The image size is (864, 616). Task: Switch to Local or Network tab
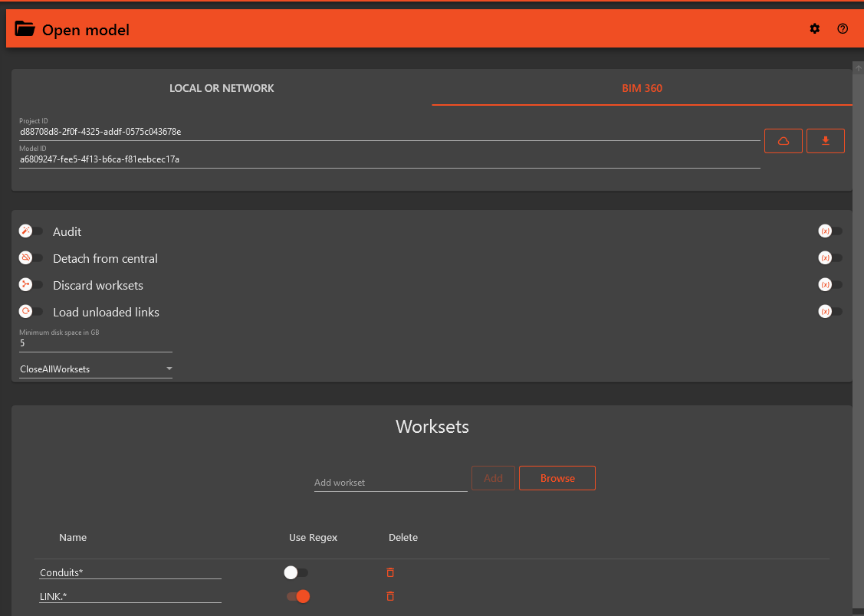tap(222, 88)
